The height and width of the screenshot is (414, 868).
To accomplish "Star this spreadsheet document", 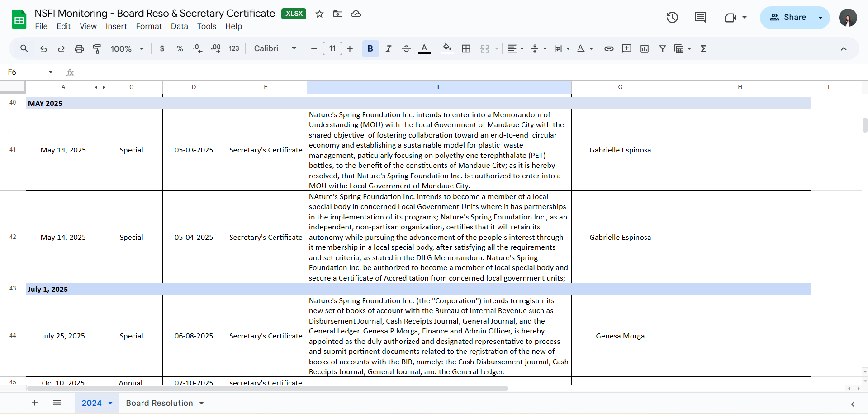I will (x=319, y=14).
